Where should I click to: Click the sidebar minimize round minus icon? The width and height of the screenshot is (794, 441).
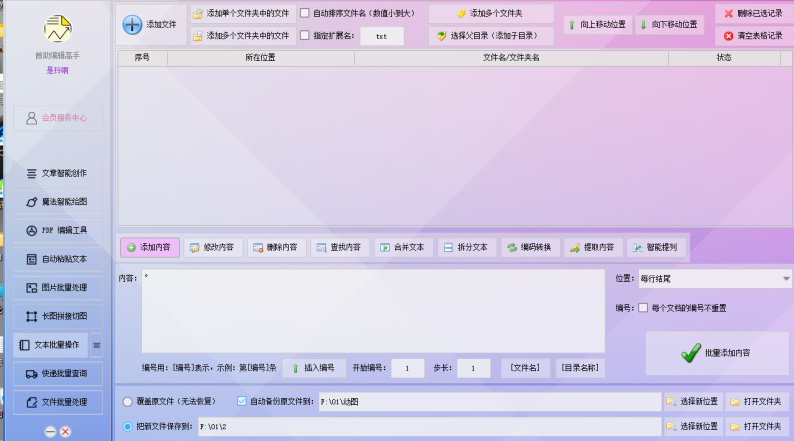click(x=50, y=431)
